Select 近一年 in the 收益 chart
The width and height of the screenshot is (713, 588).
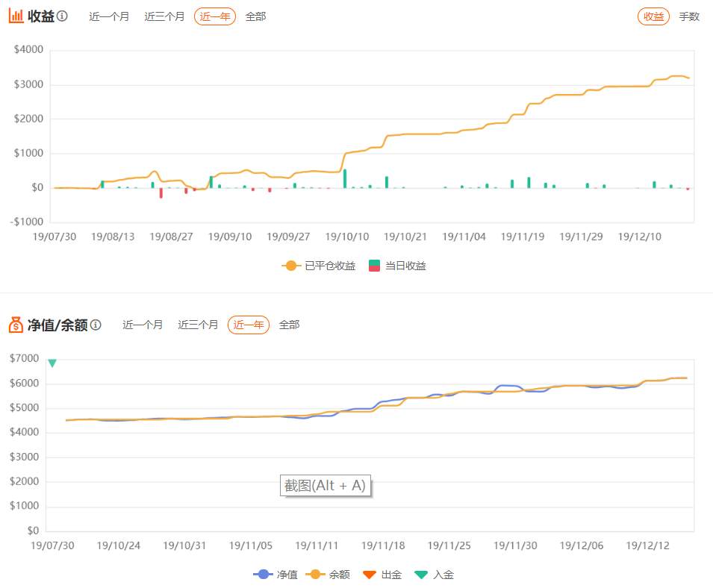pyautogui.click(x=215, y=17)
